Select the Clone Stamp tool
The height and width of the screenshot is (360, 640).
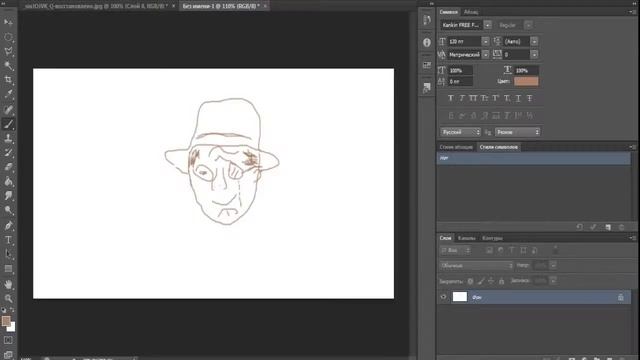8,138
